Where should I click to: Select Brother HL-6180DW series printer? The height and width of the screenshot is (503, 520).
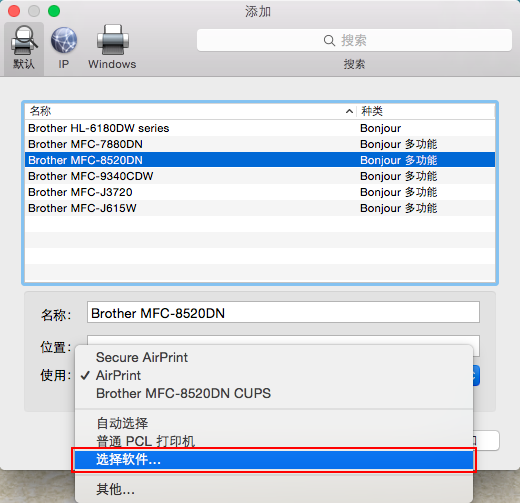[260, 128]
